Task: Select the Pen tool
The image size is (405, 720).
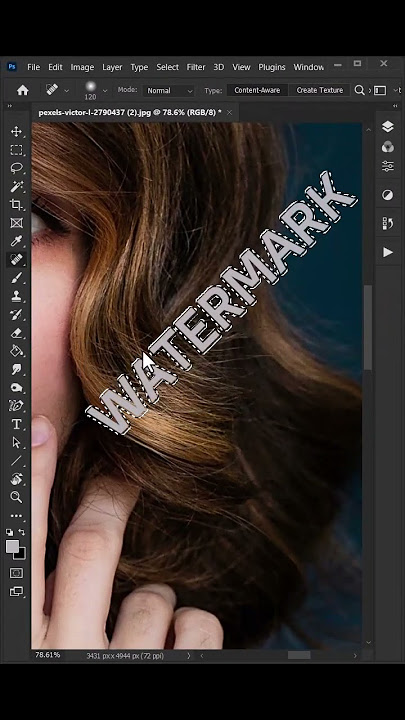Action: 17,406
